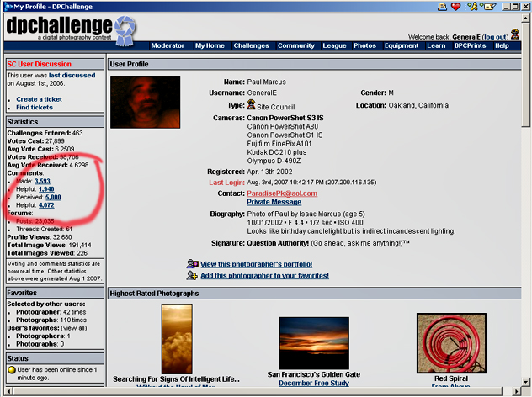The image size is (532, 397).
Task: Open the Learn menu
Action: click(436, 45)
